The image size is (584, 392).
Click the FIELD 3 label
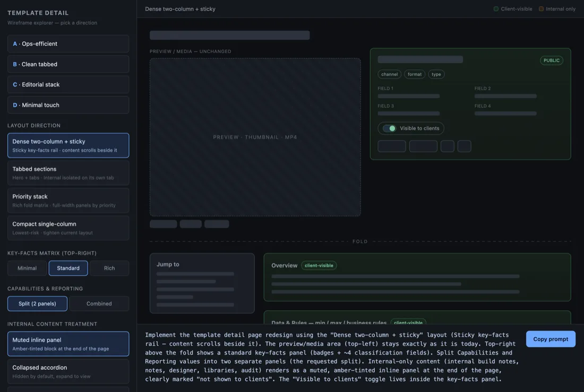(386, 106)
